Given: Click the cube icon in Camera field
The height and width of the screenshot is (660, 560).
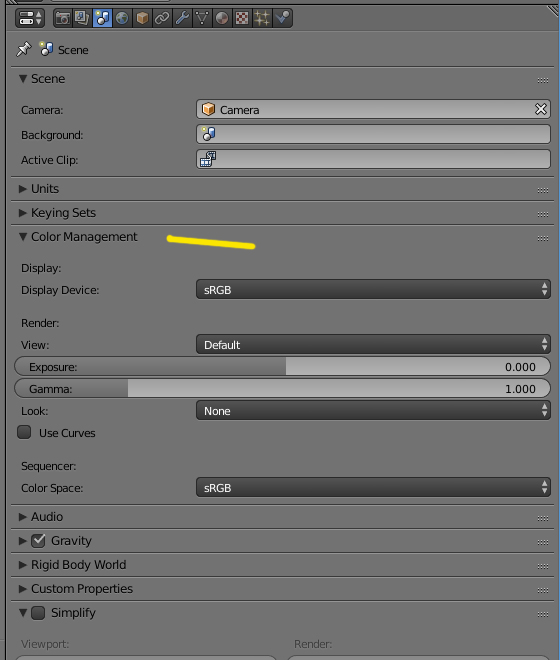Looking at the screenshot, I should (x=208, y=109).
